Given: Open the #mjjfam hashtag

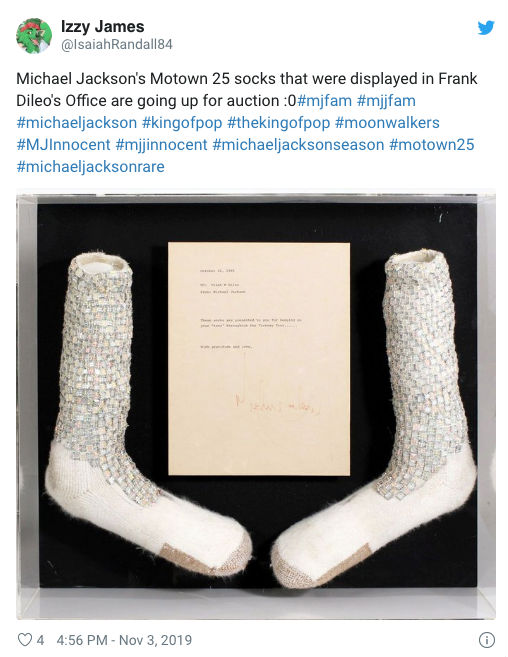Looking at the screenshot, I should click(386, 101).
